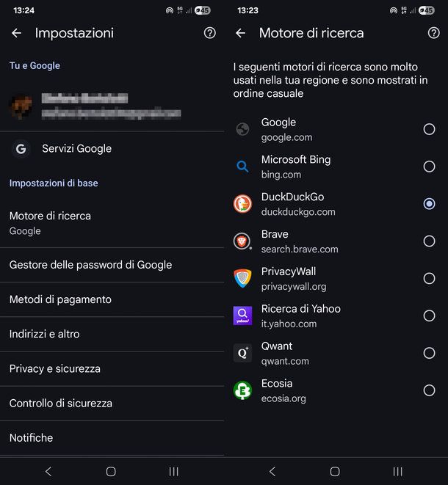The height and width of the screenshot is (485, 448).
Task: Open Gestore delle password di Google
Action: pos(112,265)
